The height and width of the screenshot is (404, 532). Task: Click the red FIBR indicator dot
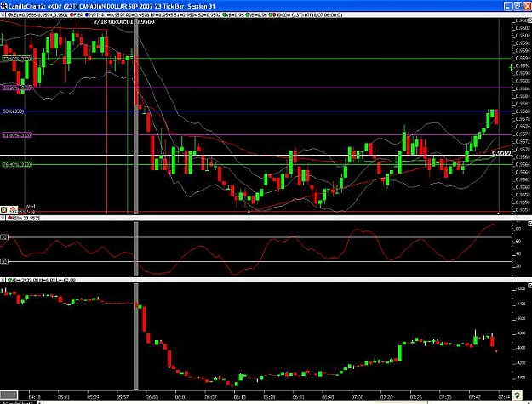tap(72, 15)
